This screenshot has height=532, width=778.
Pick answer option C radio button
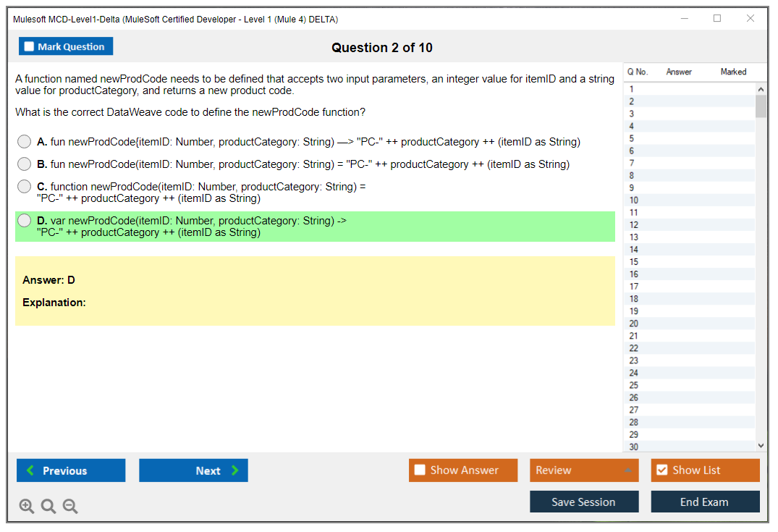click(25, 187)
